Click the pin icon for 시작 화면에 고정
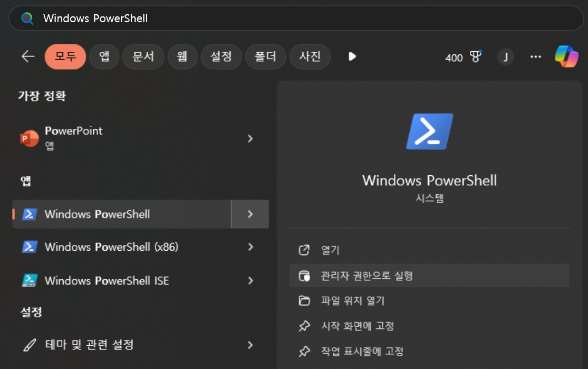This screenshot has height=369, width=588. click(x=304, y=326)
